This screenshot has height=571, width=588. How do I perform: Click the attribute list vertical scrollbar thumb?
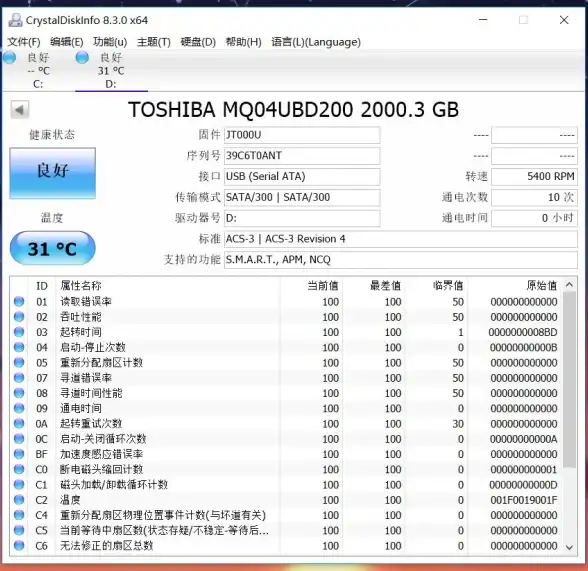click(x=569, y=380)
